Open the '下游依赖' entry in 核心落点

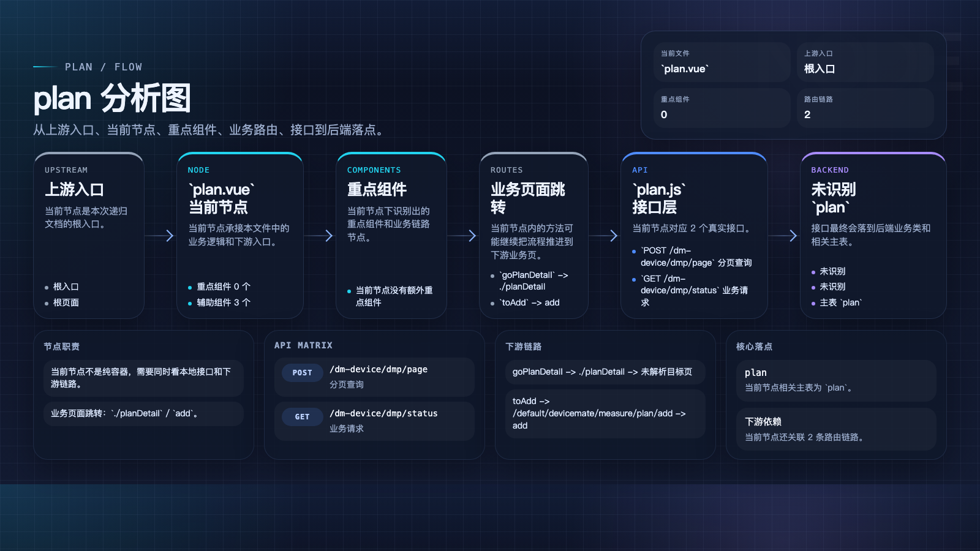(x=836, y=429)
